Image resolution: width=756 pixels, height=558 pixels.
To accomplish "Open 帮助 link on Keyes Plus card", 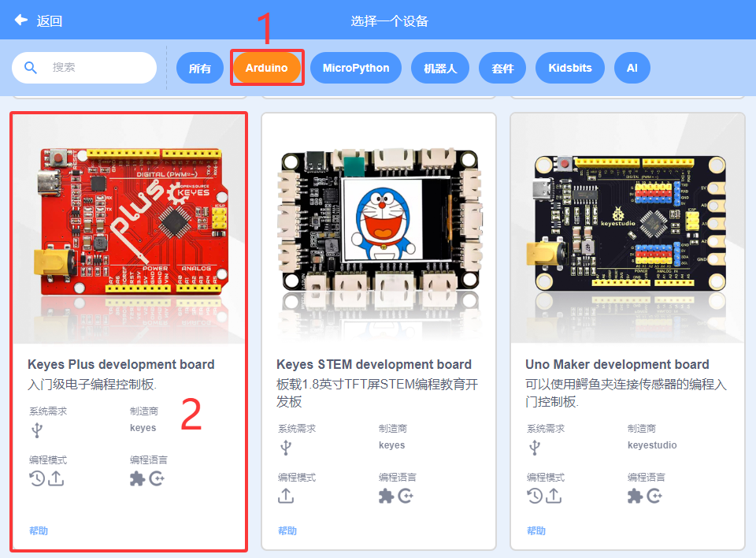I will pos(39,531).
